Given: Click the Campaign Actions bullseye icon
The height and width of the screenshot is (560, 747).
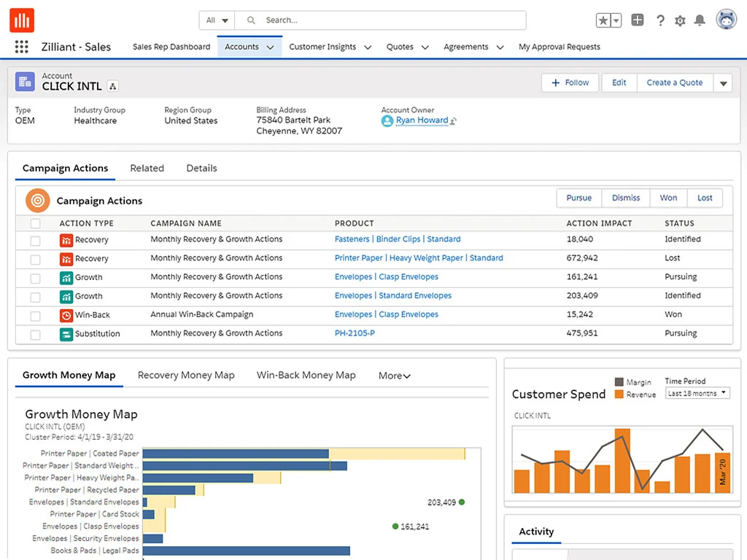Looking at the screenshot, I should (37, 201).
